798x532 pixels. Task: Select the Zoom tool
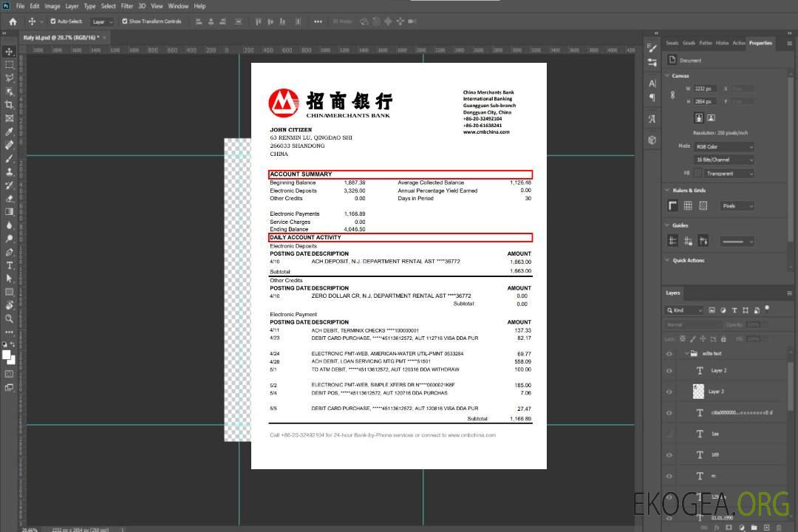click(x=9, y=318)
